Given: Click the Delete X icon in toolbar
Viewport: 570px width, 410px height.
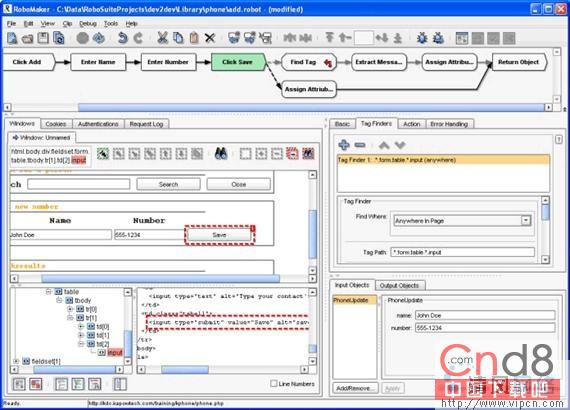Looking at the screenshot, I should (210, 38).
